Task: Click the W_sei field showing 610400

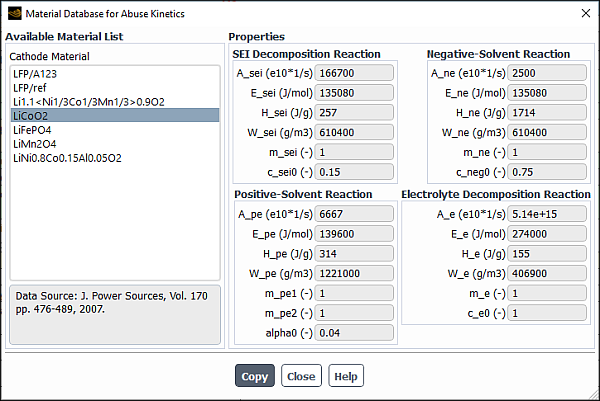Action: coord(354,132)
